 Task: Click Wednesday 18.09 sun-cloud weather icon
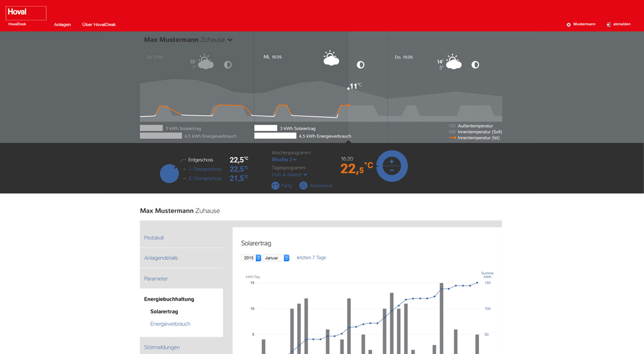(331, 59)
